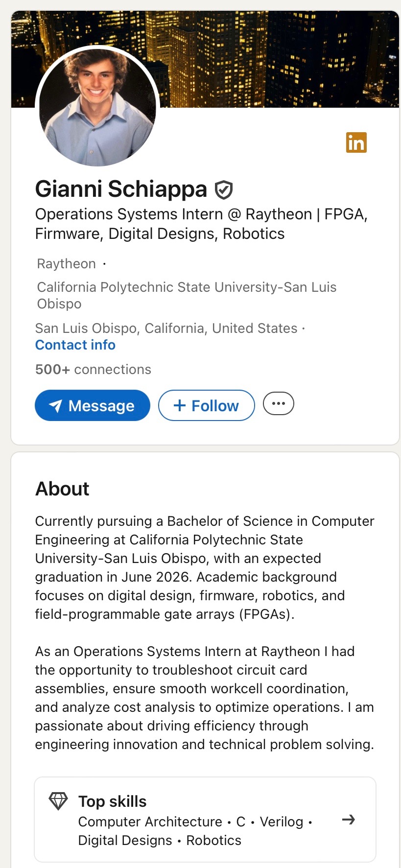Click the Gianni Schiappa name heading
This screenshot has width=401, height=868.
point(121,189)
